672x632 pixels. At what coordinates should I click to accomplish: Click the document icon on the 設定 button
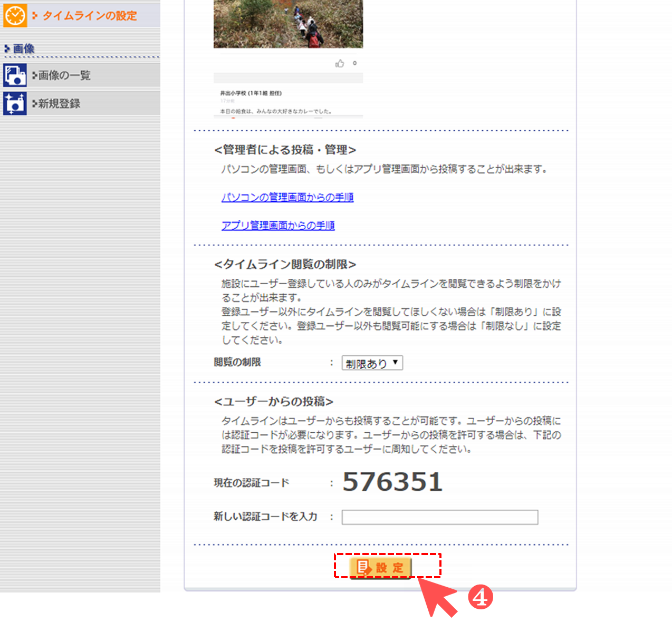click(x=363, y=567)
